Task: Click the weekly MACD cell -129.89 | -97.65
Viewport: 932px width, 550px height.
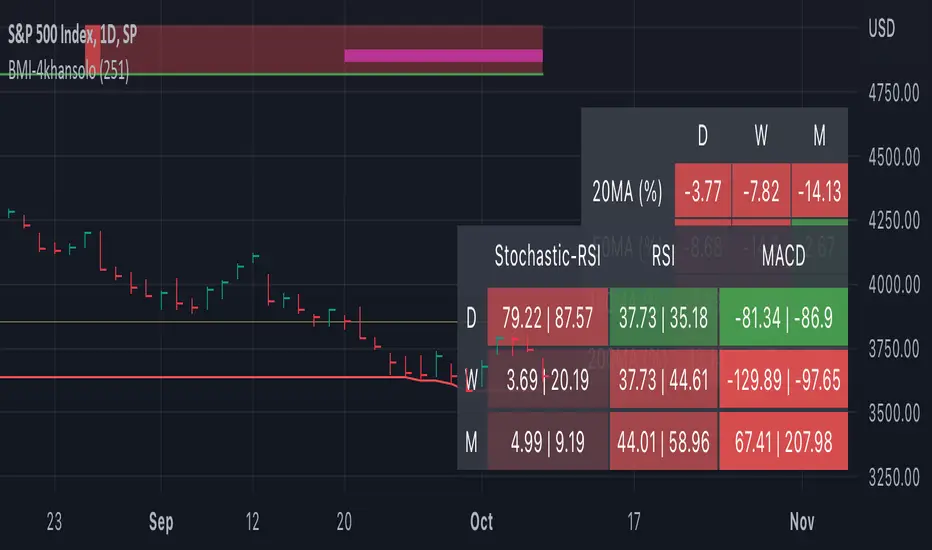Action: point(782,379)
